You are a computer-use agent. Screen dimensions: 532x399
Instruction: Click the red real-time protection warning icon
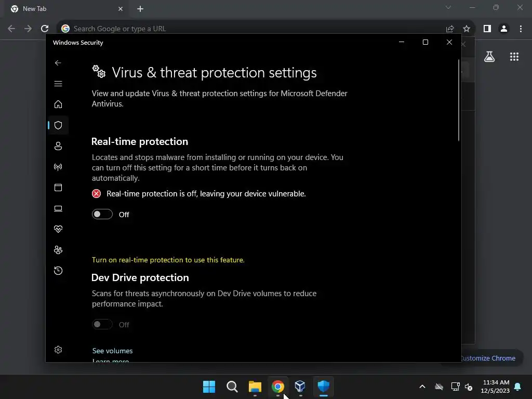(x=96, y=194)
